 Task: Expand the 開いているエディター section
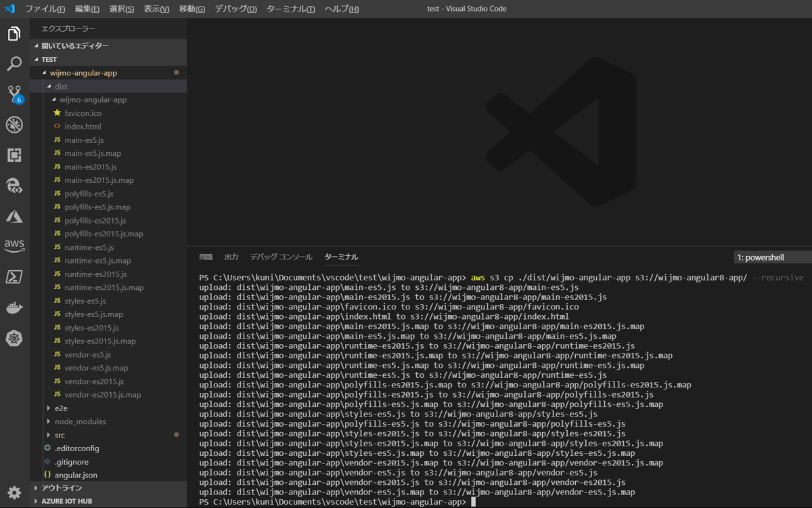tap(108, 45)
